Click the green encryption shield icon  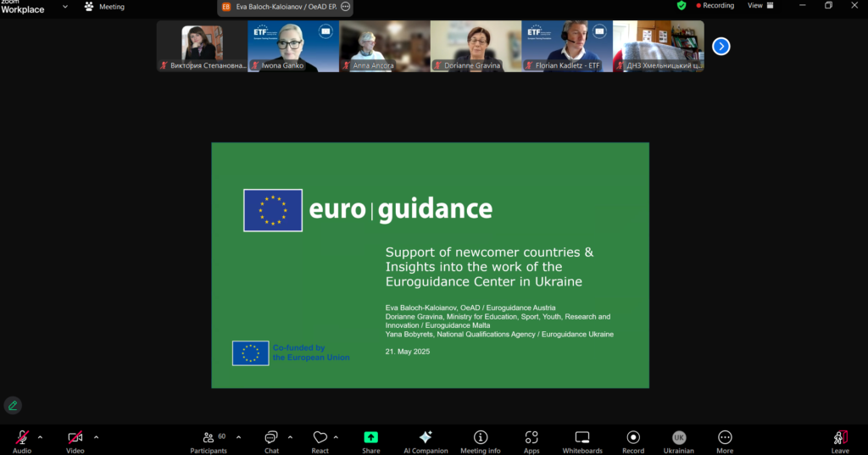(x=682, y=6)
